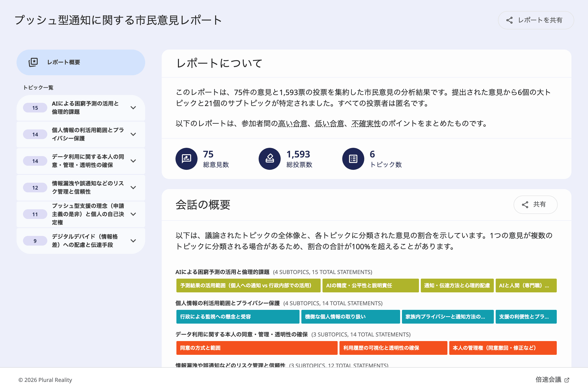588x392 pixels.
Task: Click the 予測結果の活用範囲 green subtopic bar
Action: [x=248, y=286]
